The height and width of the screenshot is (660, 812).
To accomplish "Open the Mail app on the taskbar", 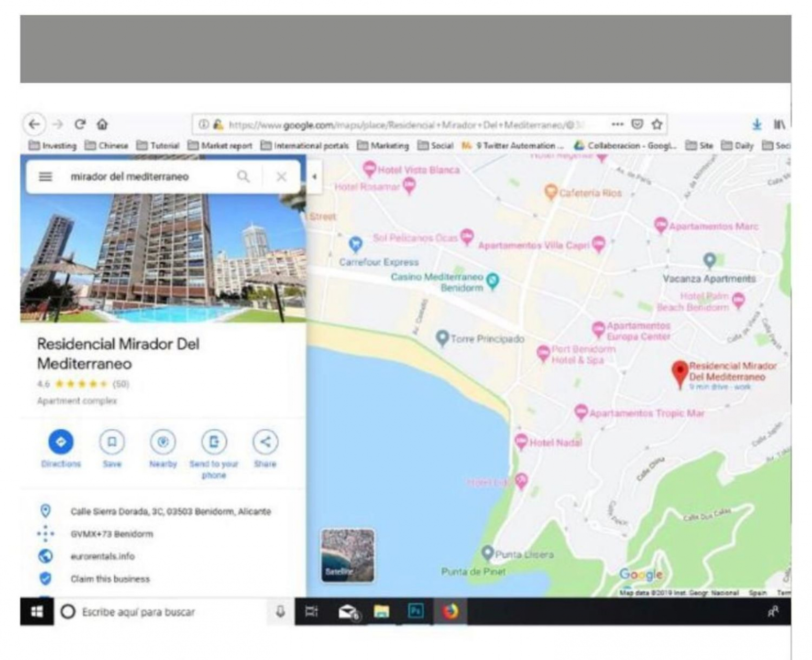I will click(x=348, y=612).
